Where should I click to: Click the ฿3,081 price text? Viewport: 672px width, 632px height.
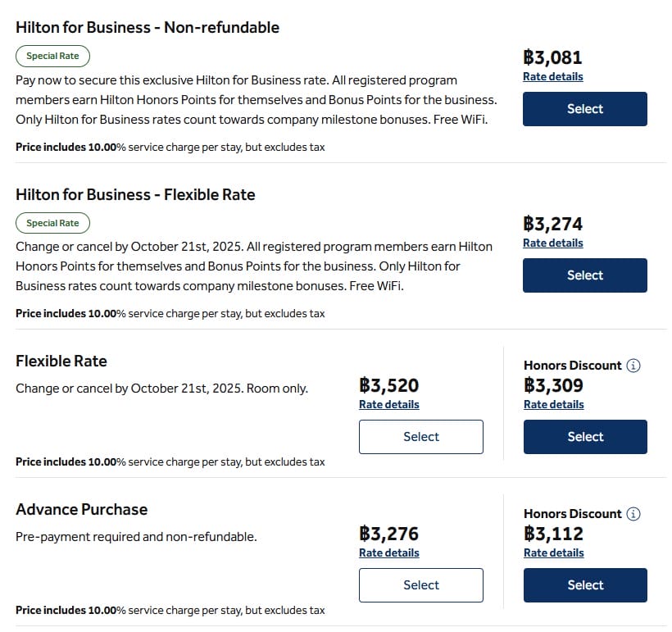pos(552,57)
